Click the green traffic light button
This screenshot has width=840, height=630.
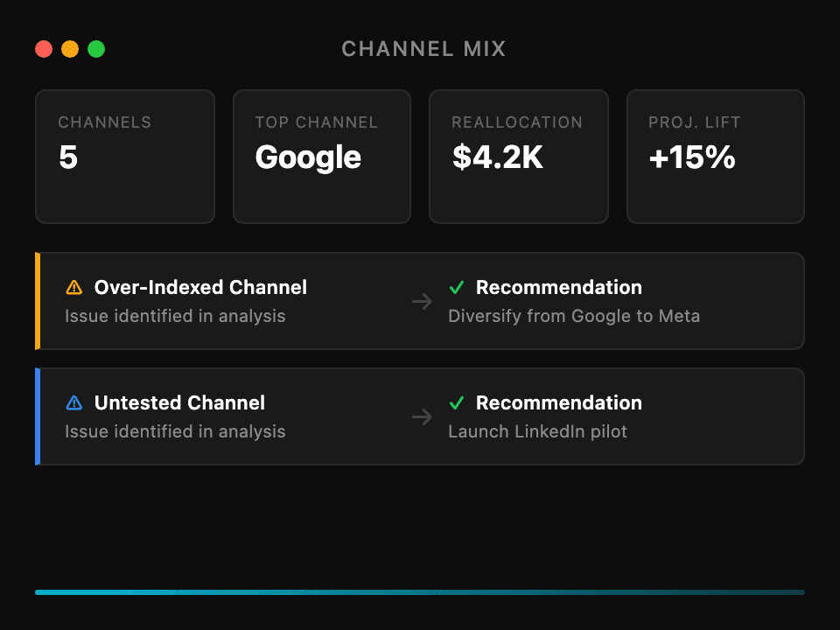96,49
